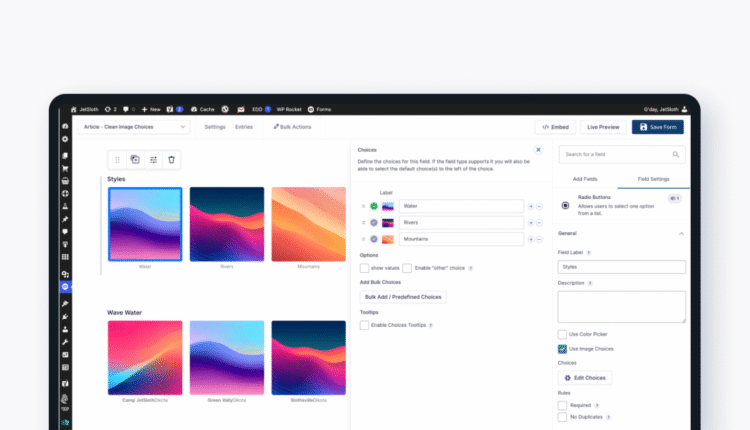Set Rivers as default choice
750x430 pixels.
coord(374,223)
